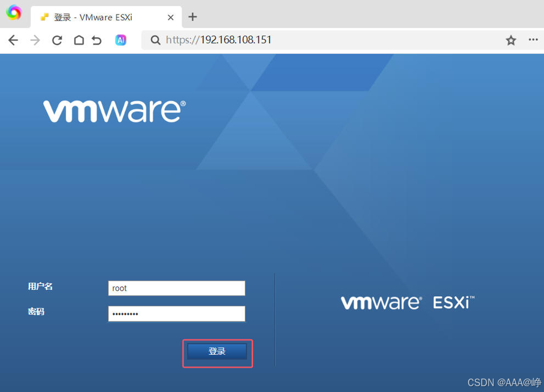This screenshot has height=392, width=544.
Task: Click the tab favicon for VMware ESXi
Action: pos(44,17)
